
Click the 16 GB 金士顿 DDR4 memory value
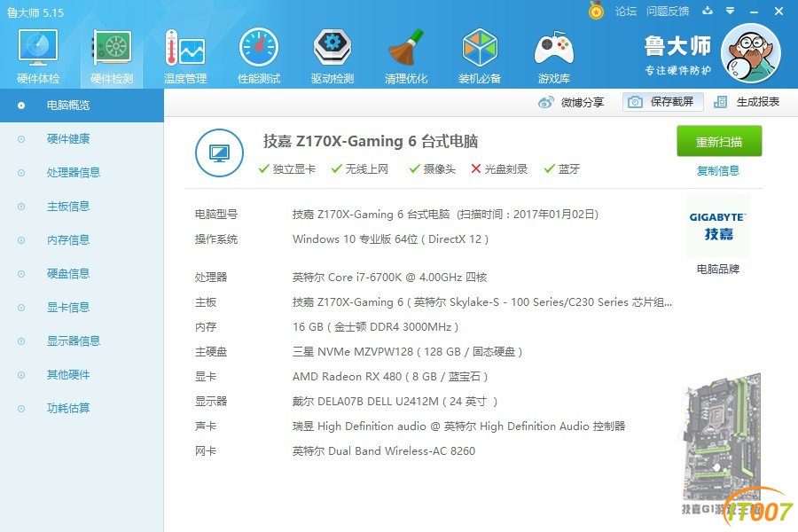pos(376,327)
